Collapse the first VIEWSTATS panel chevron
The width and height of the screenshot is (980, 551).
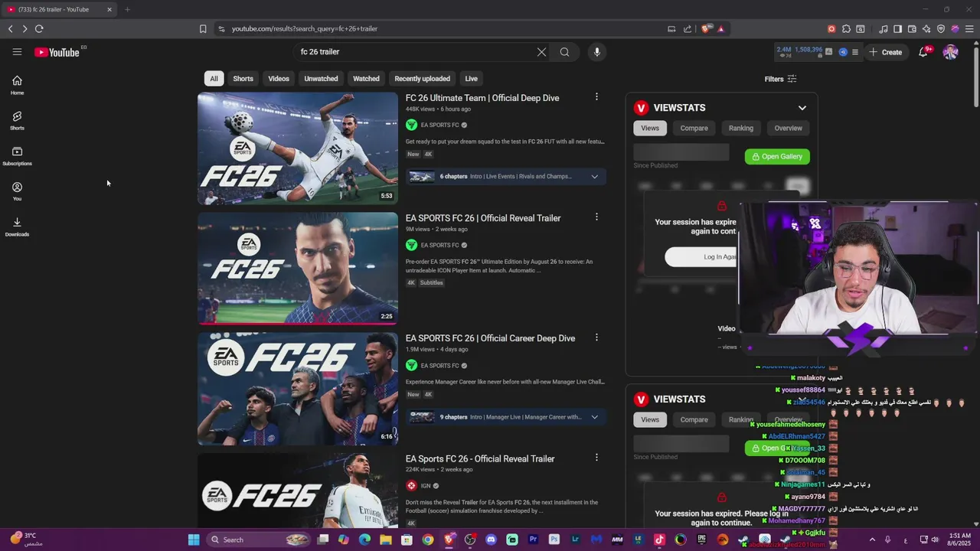tap(802, 108)
